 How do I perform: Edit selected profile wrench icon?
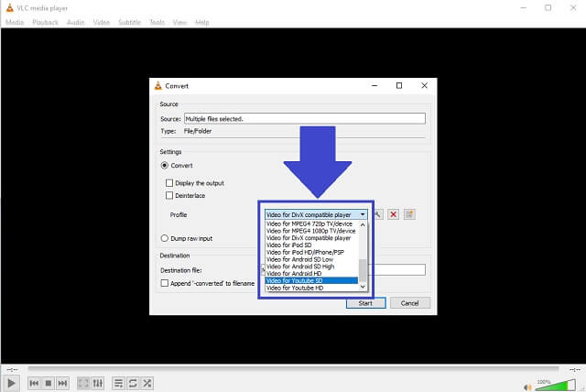tap(377, 214)
